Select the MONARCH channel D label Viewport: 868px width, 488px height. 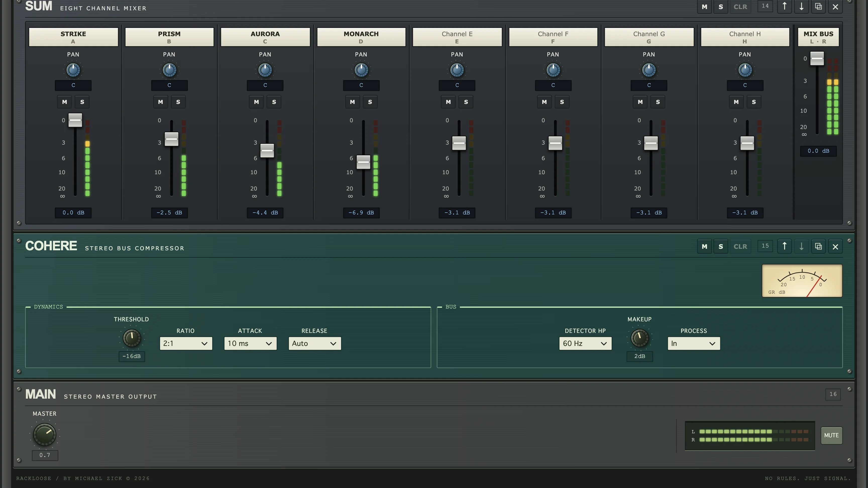(361, 37)
